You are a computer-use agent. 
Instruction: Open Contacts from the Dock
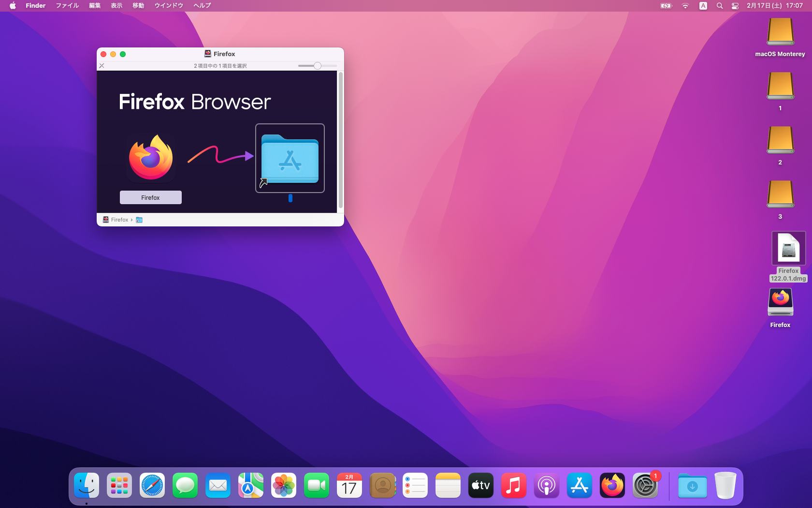[x=382, y=485]
